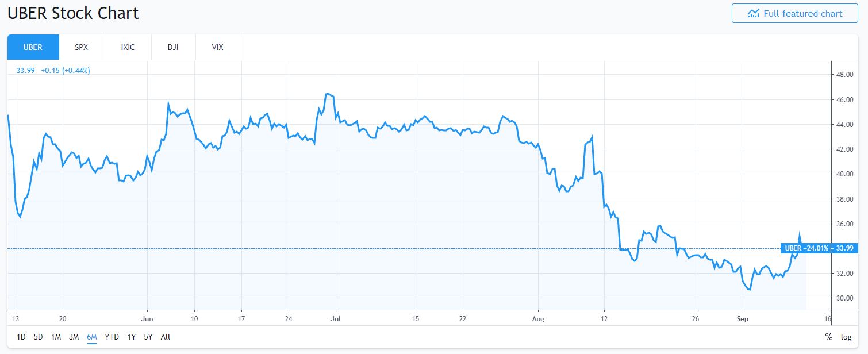Toggle the percent scale

pyautogui.click(x=828, y=337)
